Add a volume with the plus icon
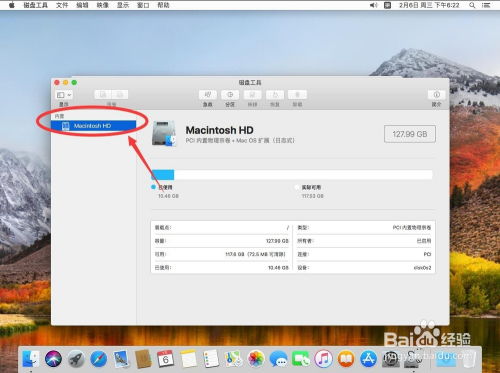This screenshot has width=500, height=373. 103,95
